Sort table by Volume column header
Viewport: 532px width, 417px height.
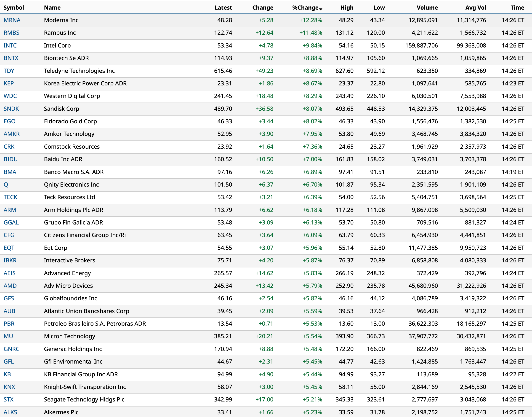point(427,8)
